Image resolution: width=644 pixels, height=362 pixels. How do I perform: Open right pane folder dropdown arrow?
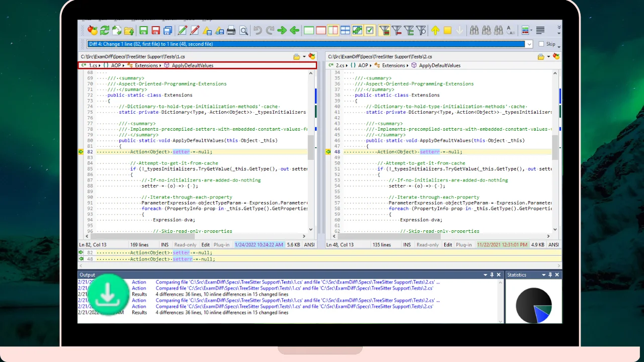point(549,57)
